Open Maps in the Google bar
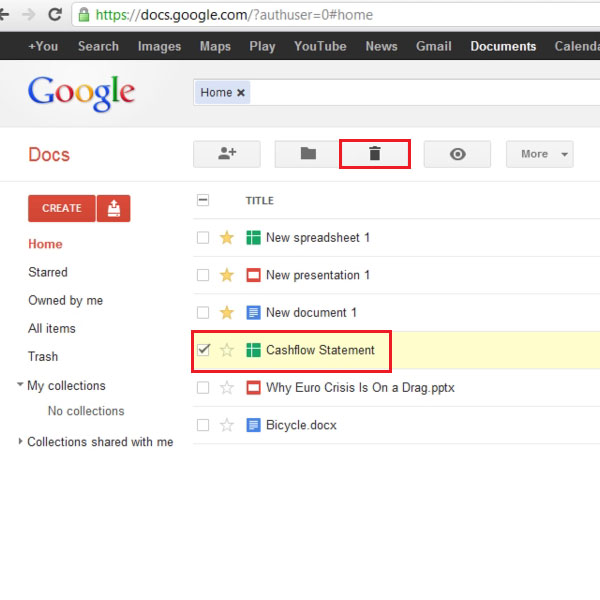This screenshot has width=600, height=600. tap(215, 46)
